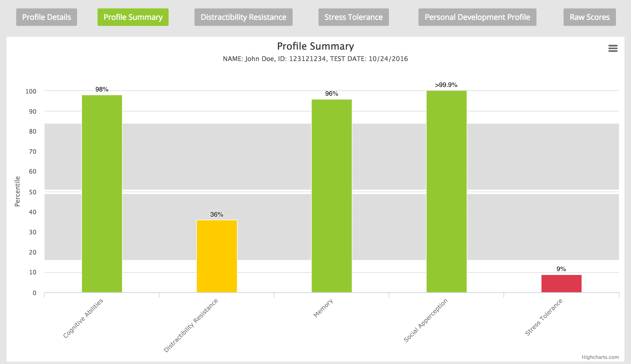Screen dimensions: 631x364
Task: Click the green Social Apperception bar
Action: [x=447, y=192]
